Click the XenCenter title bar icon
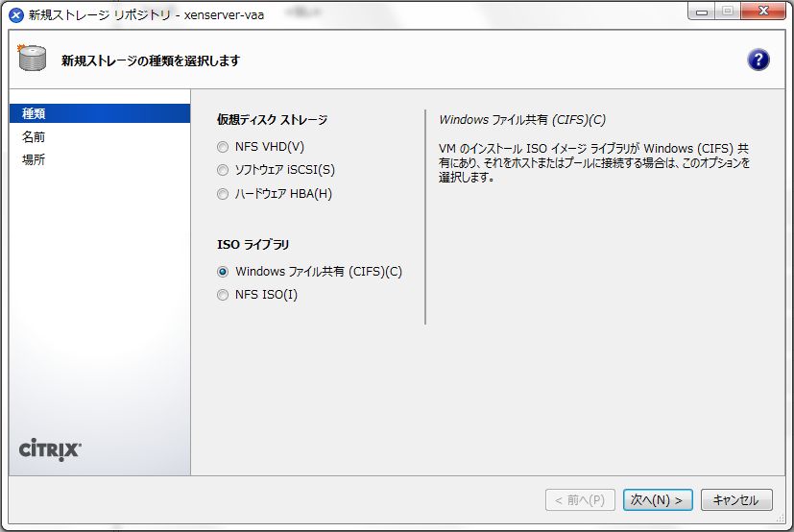794x532 pixels. coord(16,15)
